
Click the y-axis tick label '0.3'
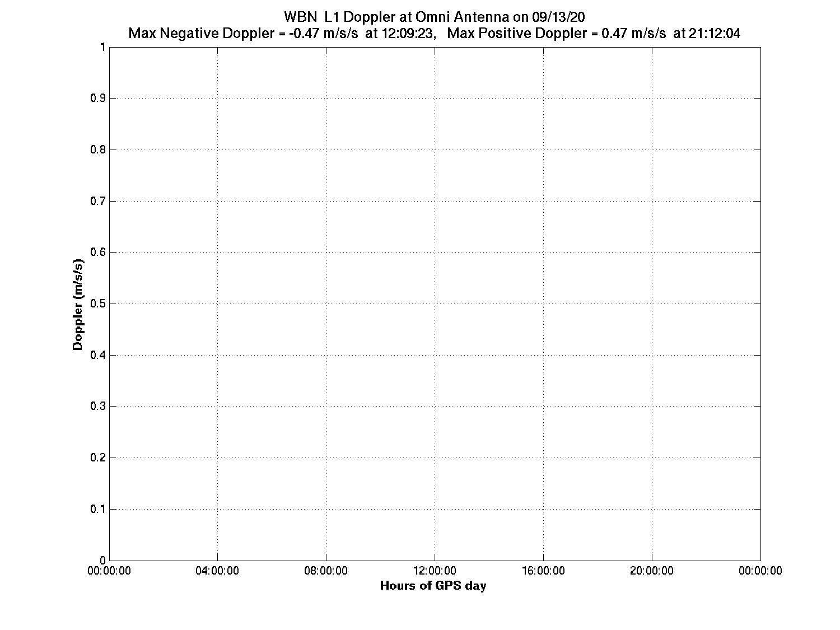tap(98, 407)
